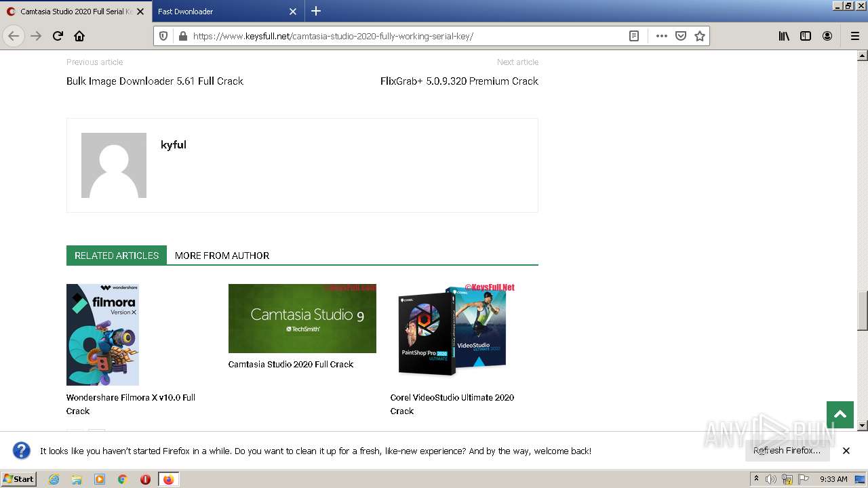
Task: Click green back-to-top arrow button
Action: coord(840,415)
